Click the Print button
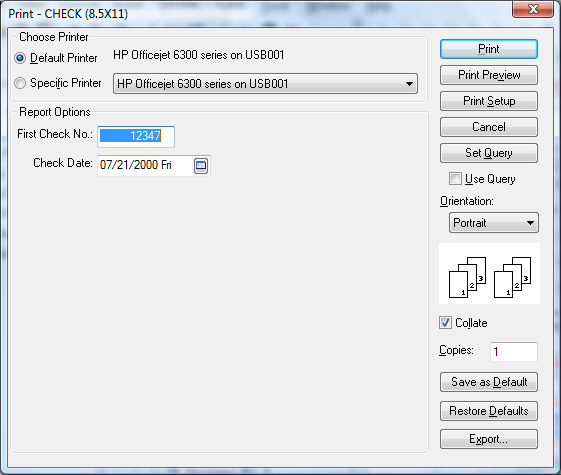This screenshot has width=561, height=475. tap(489, 49)
